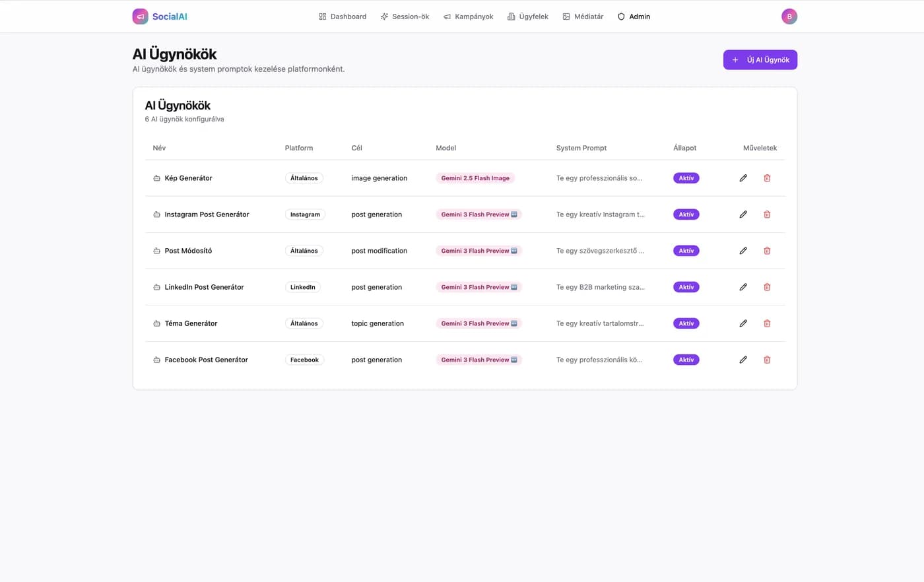Delete the Kép Generátor agent
This screenshot has height=582, width=924.
tap(767, 178)
